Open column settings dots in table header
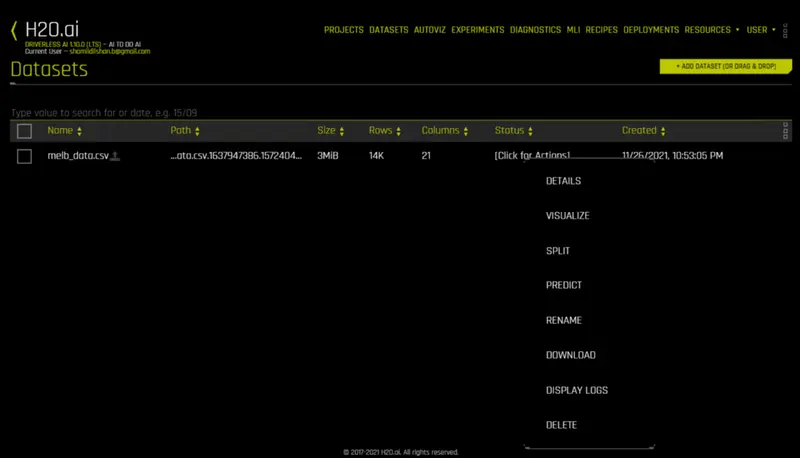The height and width of the screenshot is (458, 800). click(785, 131)
